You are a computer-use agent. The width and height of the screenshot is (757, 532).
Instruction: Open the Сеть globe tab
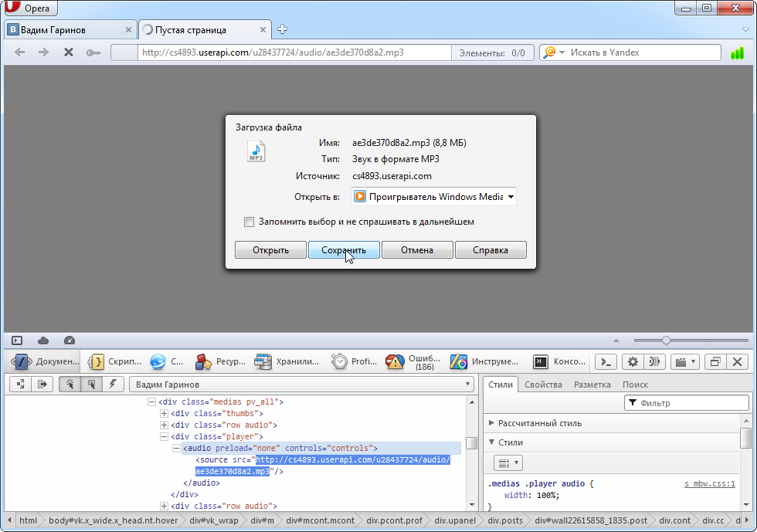[x=167, y=361]
